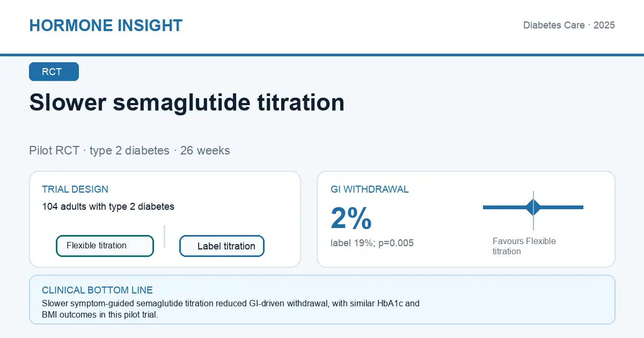Open the HORMONE INSIGHT header title
The width and height of the screenshot is (644, 338).
106,25
